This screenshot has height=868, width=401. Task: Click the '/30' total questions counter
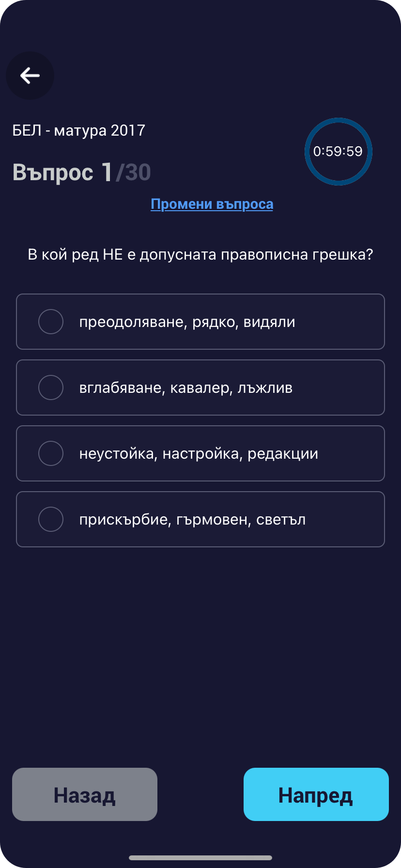(134, 172)
